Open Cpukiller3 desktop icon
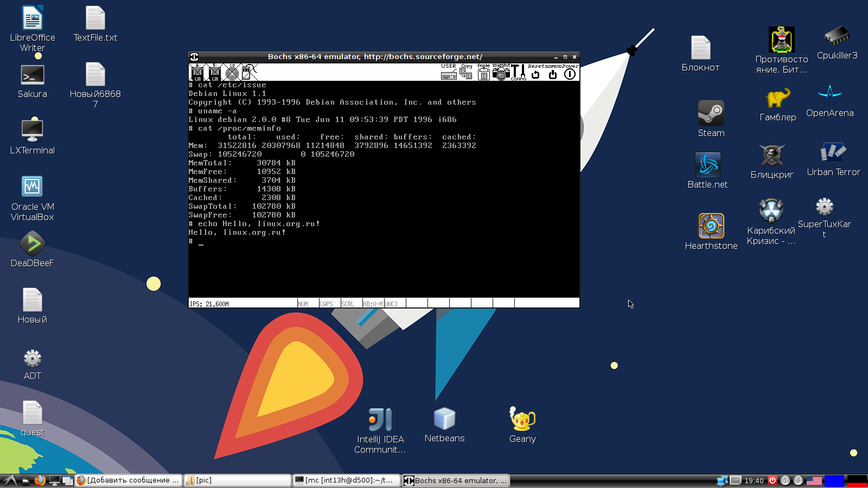The height and width of the screenshot is (488, 868). (837, 43)
